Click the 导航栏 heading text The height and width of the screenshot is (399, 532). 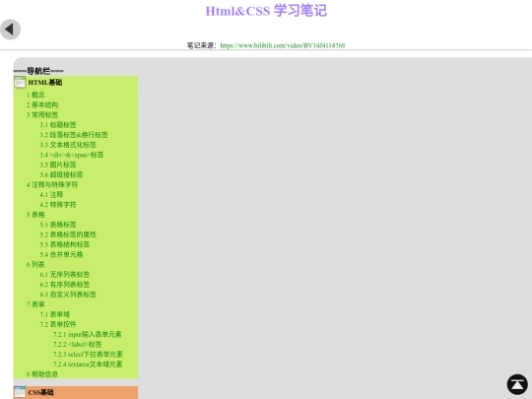tap(38, 71)
